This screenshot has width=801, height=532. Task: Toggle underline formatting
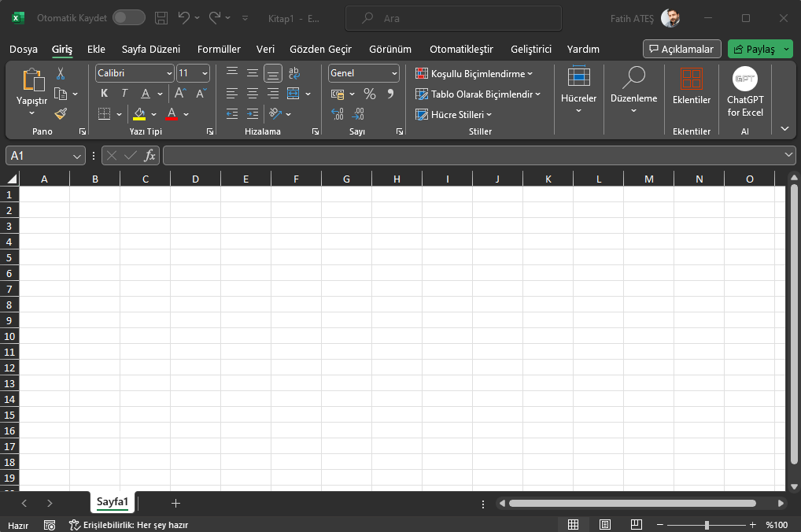click(145, 93)
